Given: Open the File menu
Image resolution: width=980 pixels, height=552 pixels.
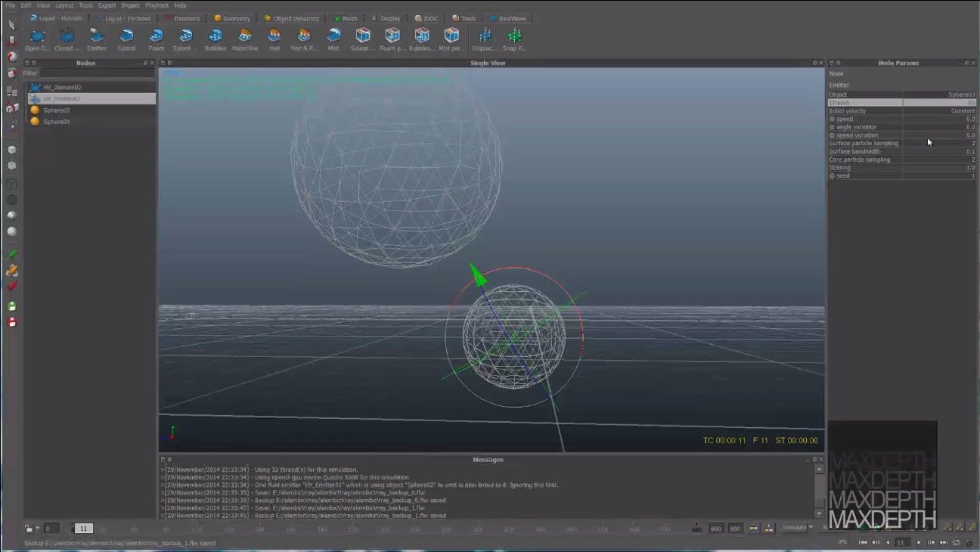Looking at the screenshot, I should [10, 5].
